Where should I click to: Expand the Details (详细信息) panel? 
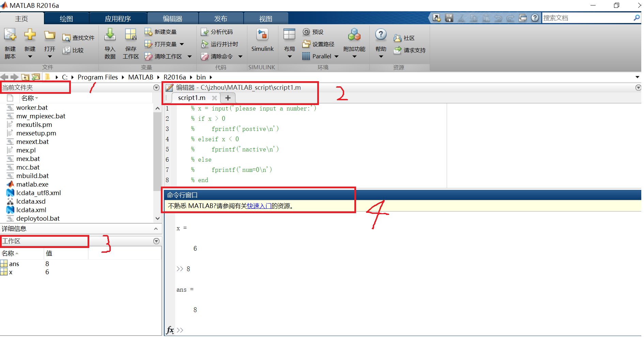[x=156, y=229]
